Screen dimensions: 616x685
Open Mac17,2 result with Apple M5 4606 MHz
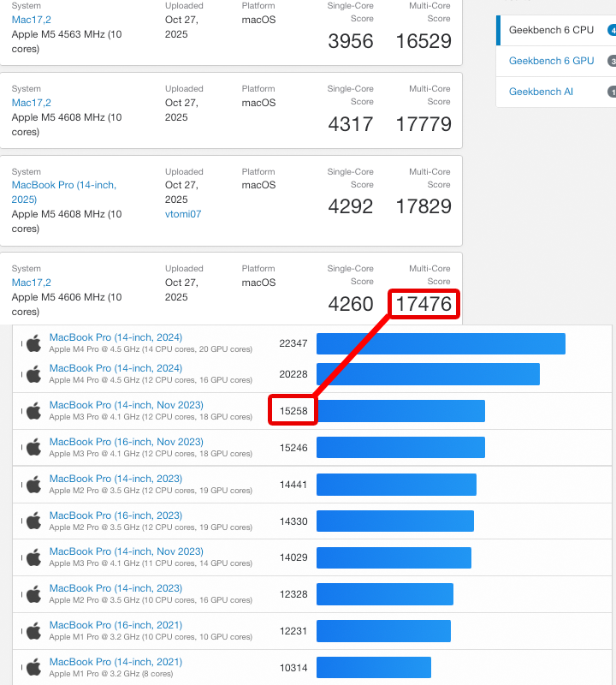32,282
